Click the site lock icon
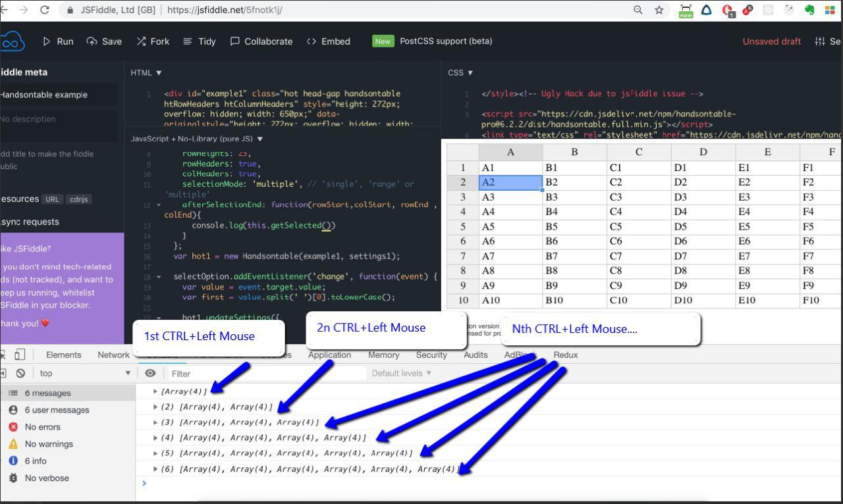This screenshot has height=504, width=843. [x=70, y=11]
